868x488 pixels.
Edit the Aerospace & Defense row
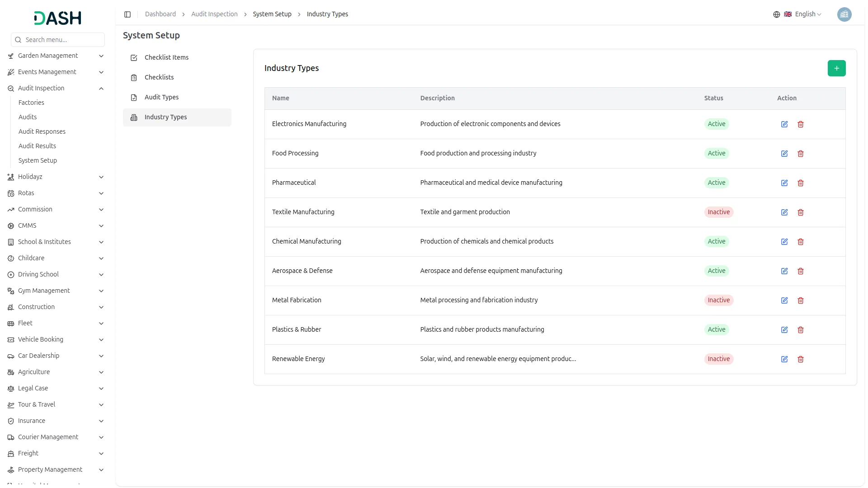click(x=784, y=271)
